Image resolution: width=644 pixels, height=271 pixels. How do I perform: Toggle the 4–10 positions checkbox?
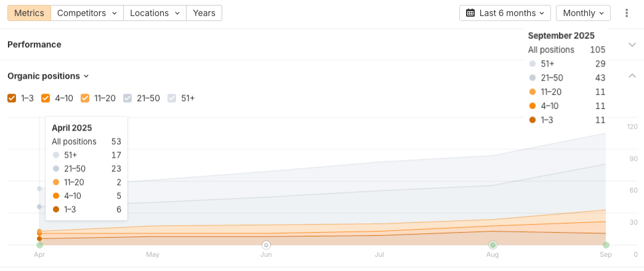[46, 98]
